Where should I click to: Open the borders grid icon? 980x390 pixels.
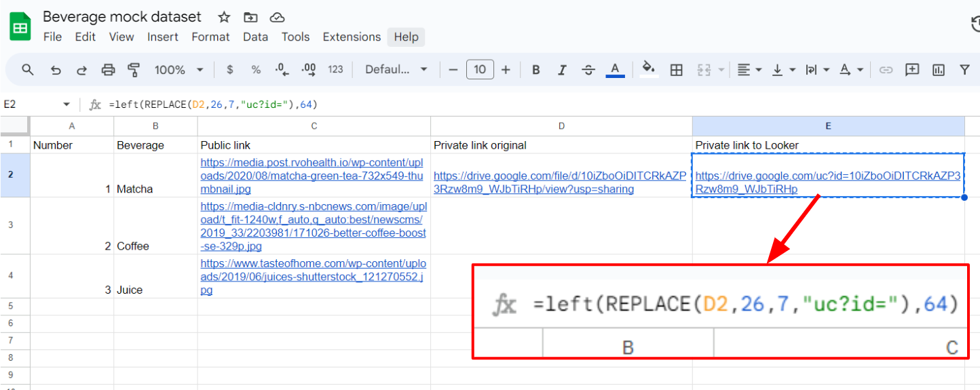point(676,70)
